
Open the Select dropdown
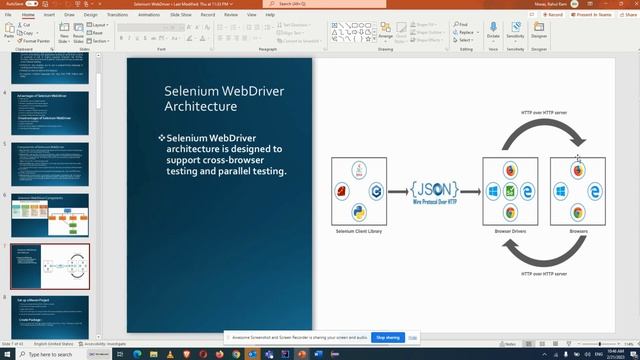[463, 40]
